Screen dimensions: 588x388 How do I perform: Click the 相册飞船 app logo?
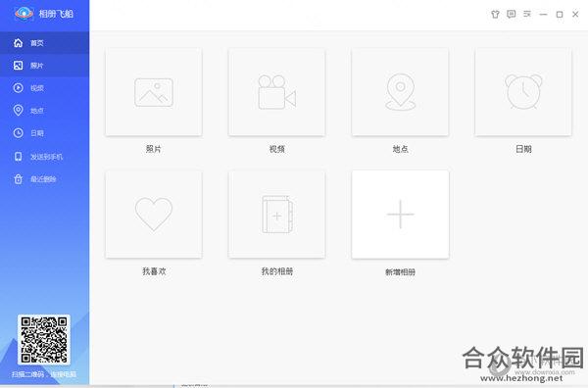pyautogui.click(x=24, y=14)
